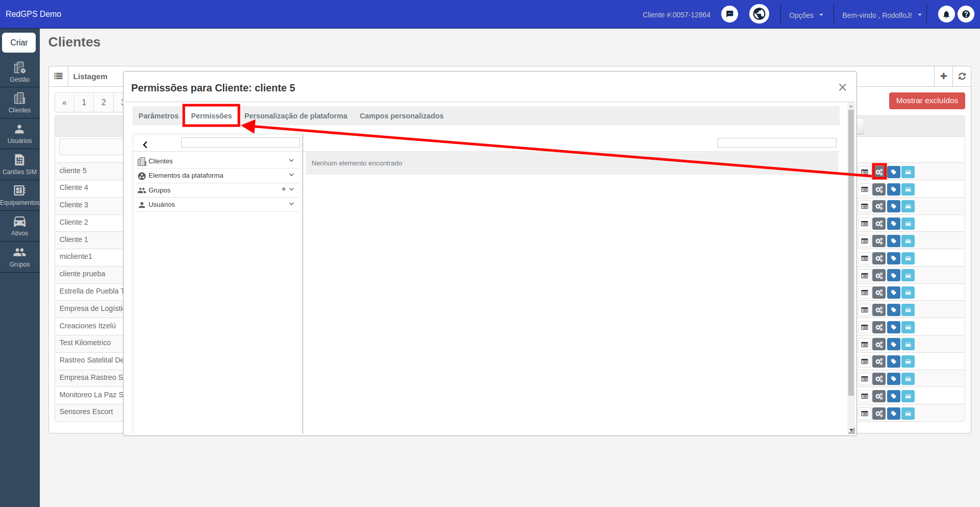
Task: Click the add plus next to Grupos
Action: tap(283, 189)
